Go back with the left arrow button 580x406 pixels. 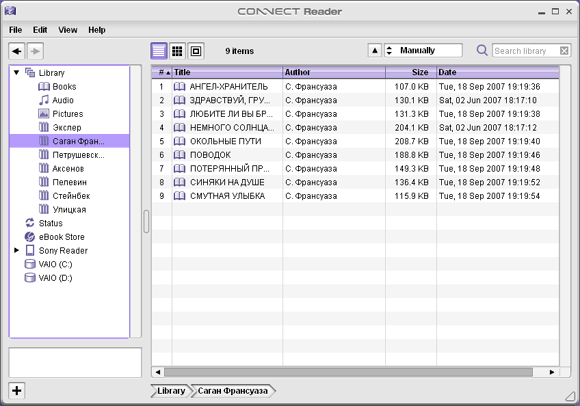(17, 51)
